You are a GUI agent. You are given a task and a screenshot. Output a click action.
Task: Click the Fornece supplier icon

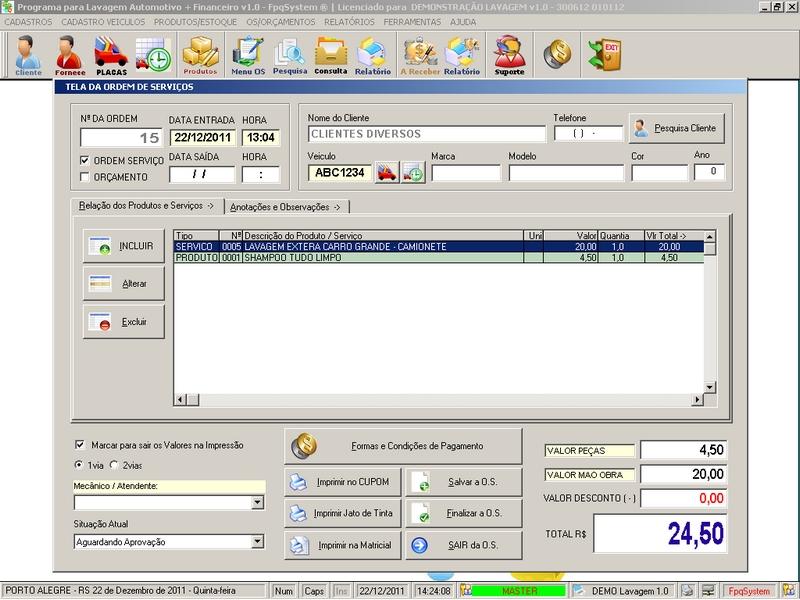[x=68, y=54]
